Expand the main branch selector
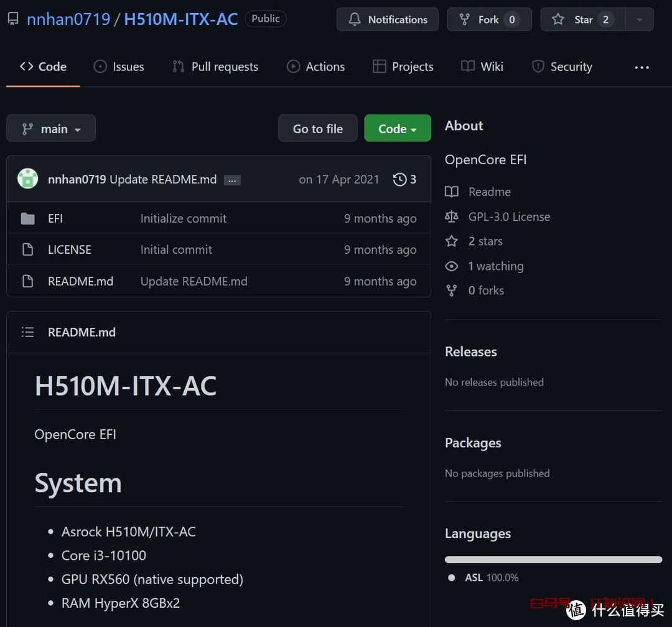672x627 pixels. click(x=51, y=129)
